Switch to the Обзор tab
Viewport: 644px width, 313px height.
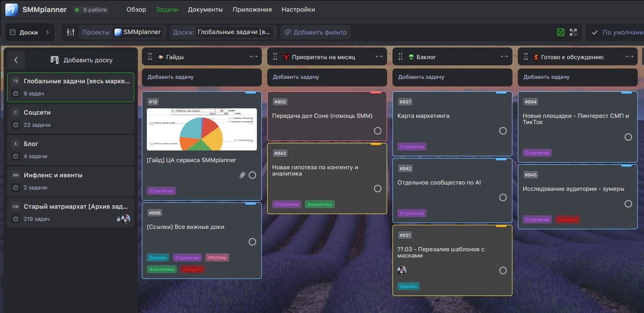tap(136, 9)
